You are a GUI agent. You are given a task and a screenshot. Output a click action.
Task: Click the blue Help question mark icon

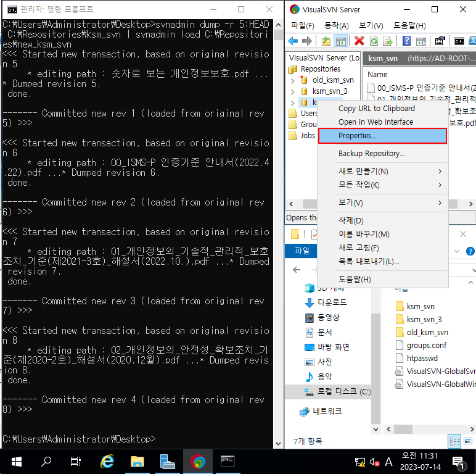(x=406, y=41)
